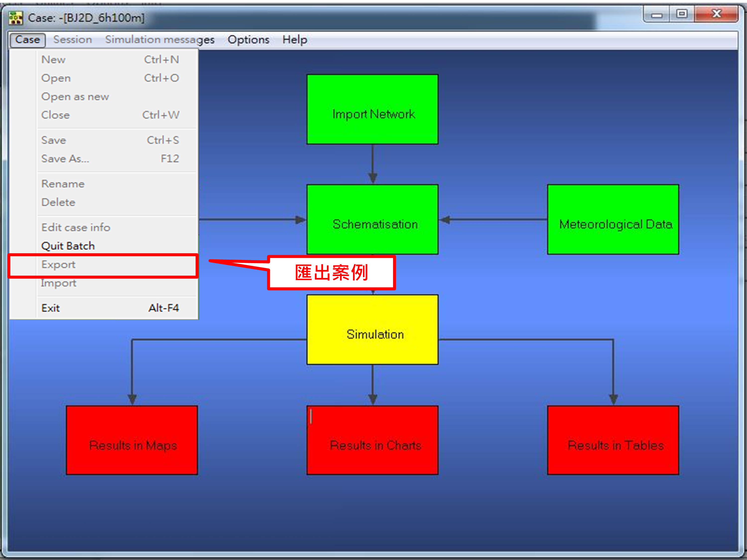Click the application icon in title bar
Image resolution: width=747 pixels, height=560 pixels.
15,18
